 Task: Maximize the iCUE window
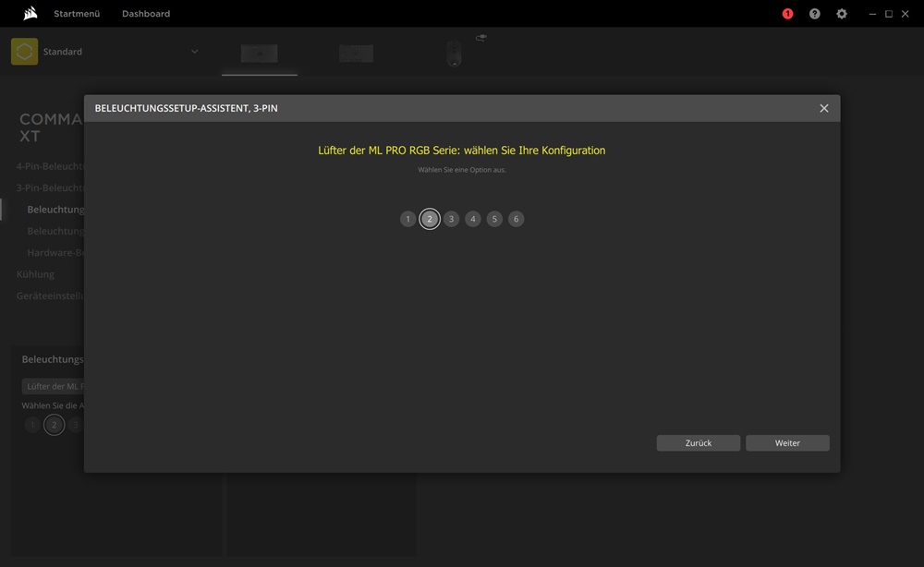pos(889,14)
